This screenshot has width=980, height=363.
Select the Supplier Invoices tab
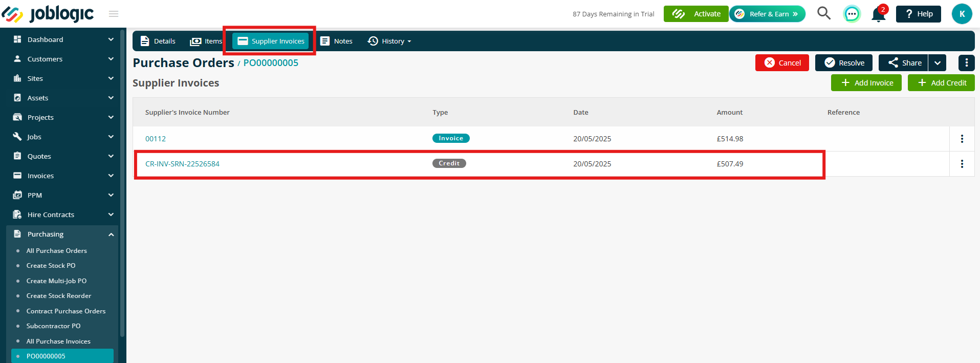click(x=271, y=41)
